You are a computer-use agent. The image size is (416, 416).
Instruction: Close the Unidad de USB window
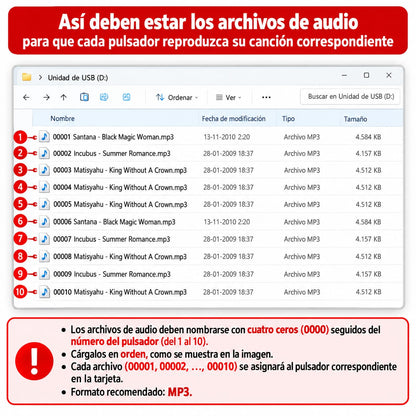pyautogui.click(x=389, y=75)
